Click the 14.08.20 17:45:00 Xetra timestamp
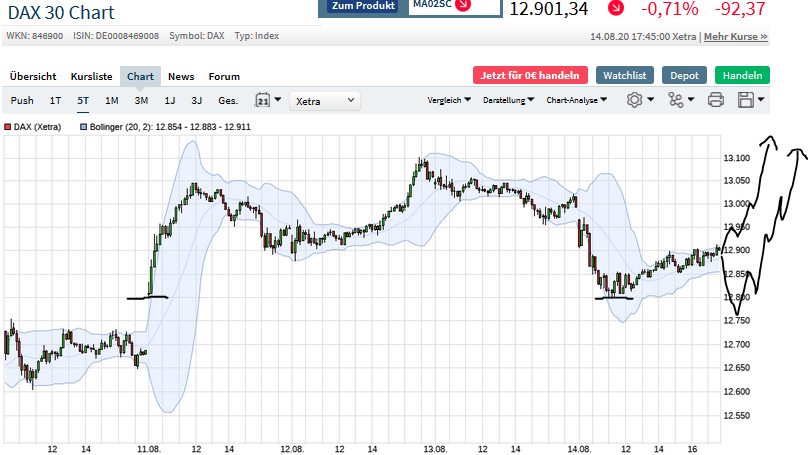Image resolution: width=808 pixels, height=455 pixels. pyautogui.click(x=643, y=37)
